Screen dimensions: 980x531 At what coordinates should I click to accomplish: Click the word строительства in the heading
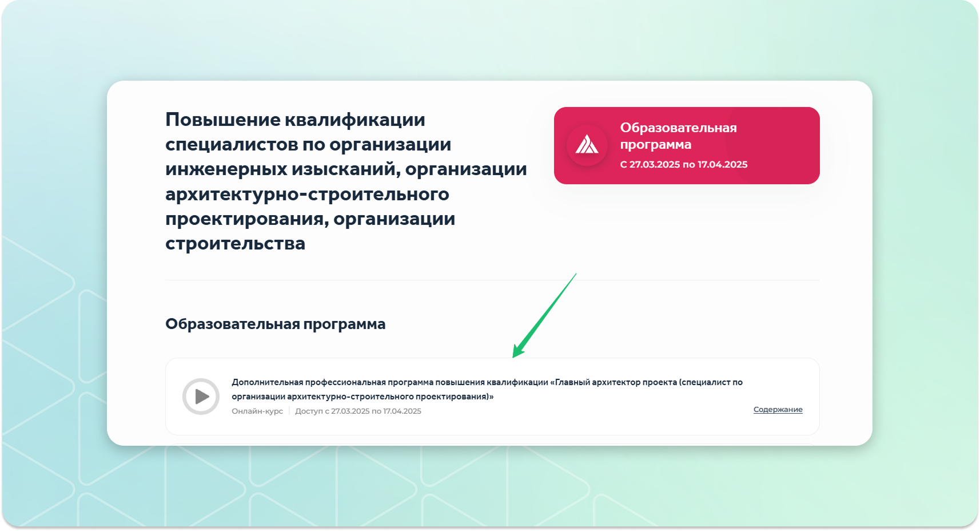point(235,244)
